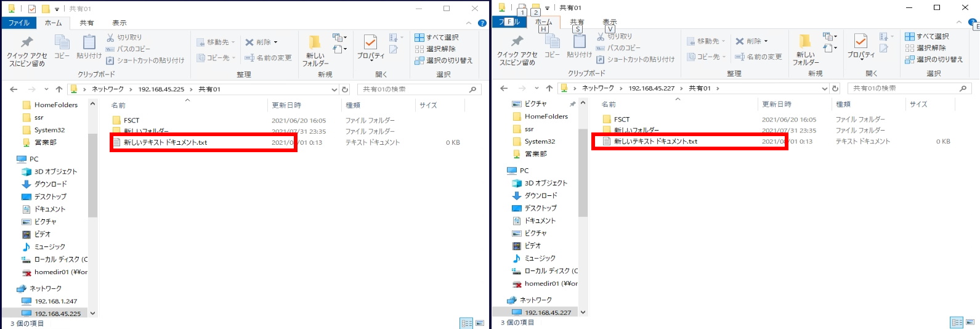Click コピー icon in left window ribbon

pyautogui.click(x=62, y=47)
